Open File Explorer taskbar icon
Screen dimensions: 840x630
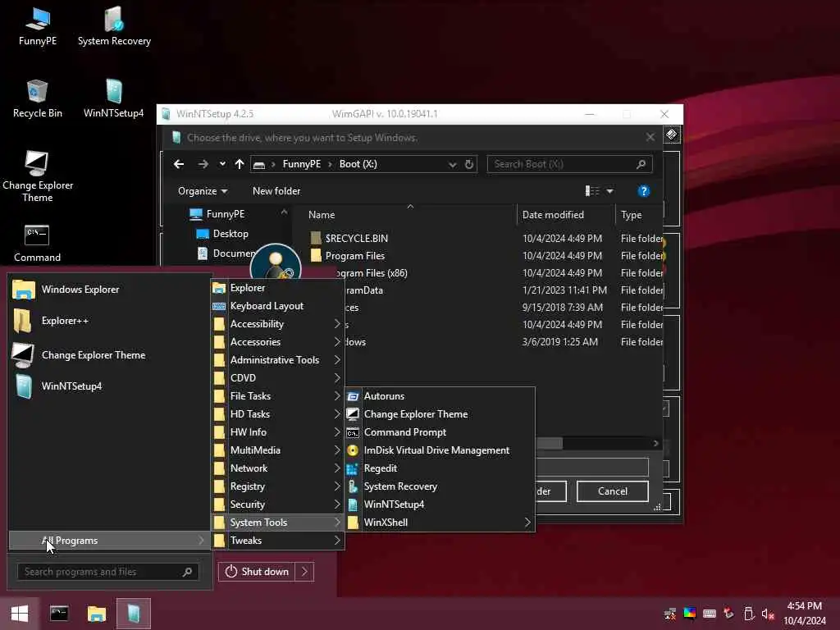point(97,614)
